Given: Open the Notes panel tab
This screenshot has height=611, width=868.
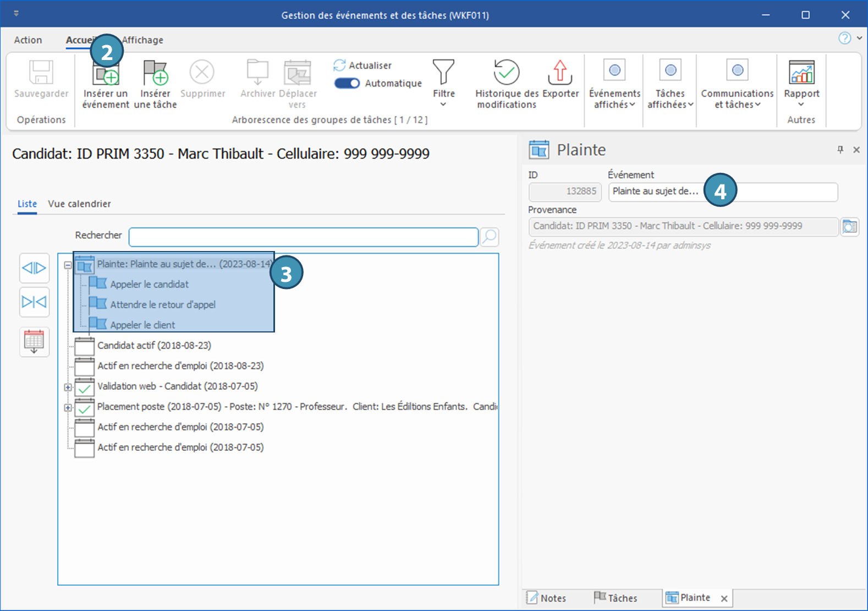Looking at the screenshot, I should coord(547,598).
